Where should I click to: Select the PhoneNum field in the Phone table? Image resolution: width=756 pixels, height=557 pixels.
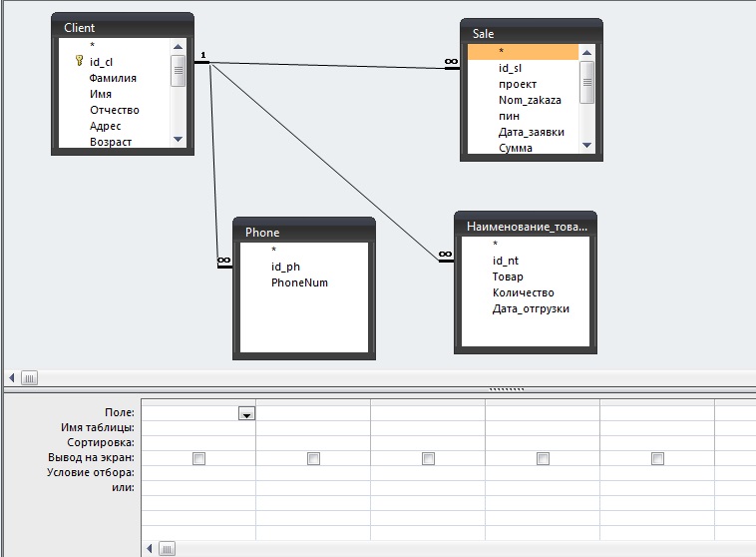pyautogui.click(x=299, y=282)
